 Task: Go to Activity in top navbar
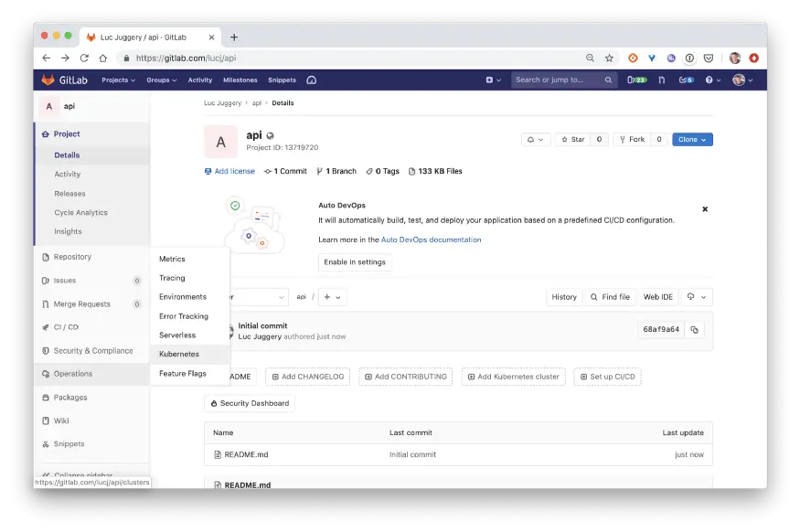(200, 80)
